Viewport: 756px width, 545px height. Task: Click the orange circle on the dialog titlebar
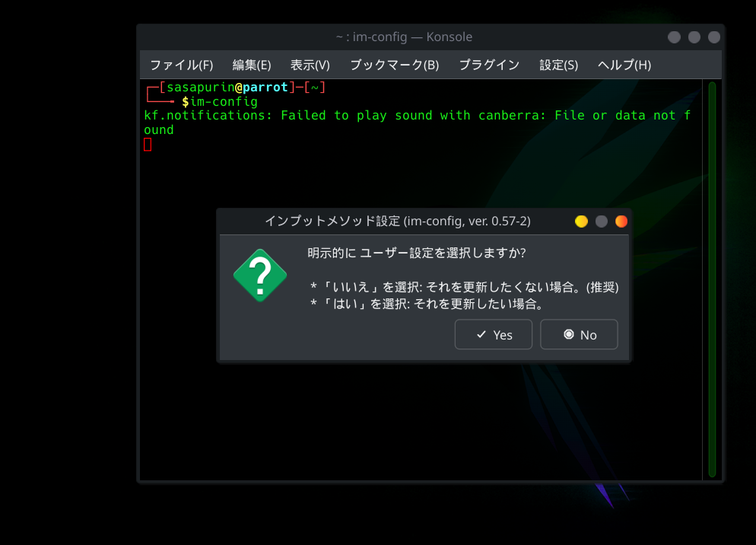[621, 221]
